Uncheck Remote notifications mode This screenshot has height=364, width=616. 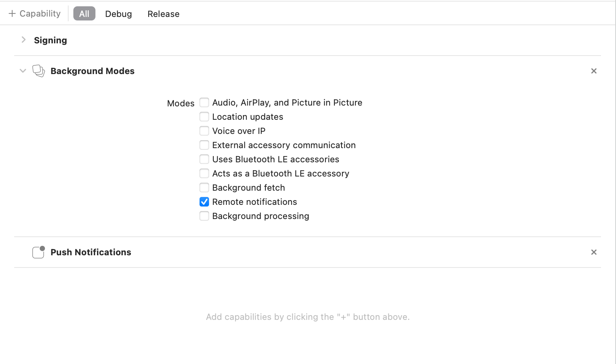[x=204, y=202]
